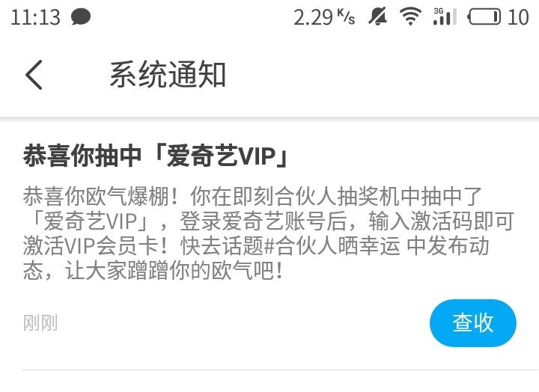Tap the notification message body text
539x392 pixels.
(268, 233)
